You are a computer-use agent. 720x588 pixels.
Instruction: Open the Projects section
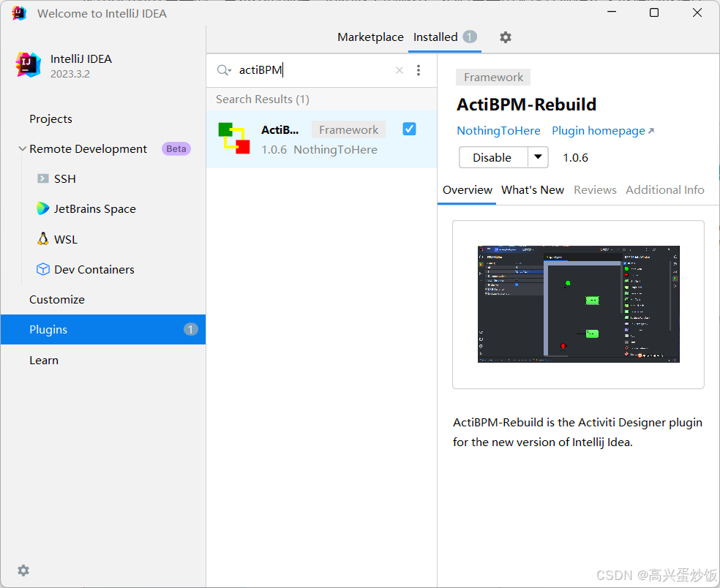point(50,119)
